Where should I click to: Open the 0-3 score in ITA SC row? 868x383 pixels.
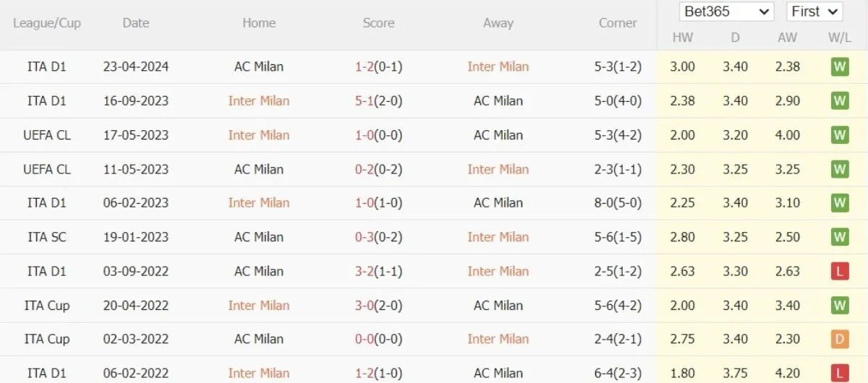[363, 238]
